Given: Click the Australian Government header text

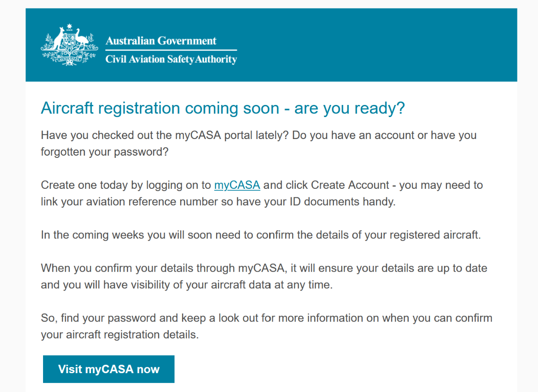Looking at the screenshot, I should (161, 41).
